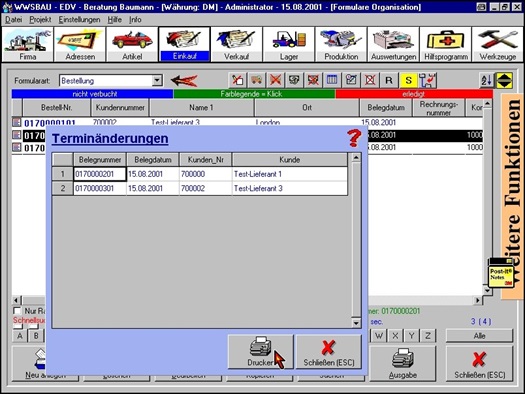Click the Post-it Notes icon

500,273
